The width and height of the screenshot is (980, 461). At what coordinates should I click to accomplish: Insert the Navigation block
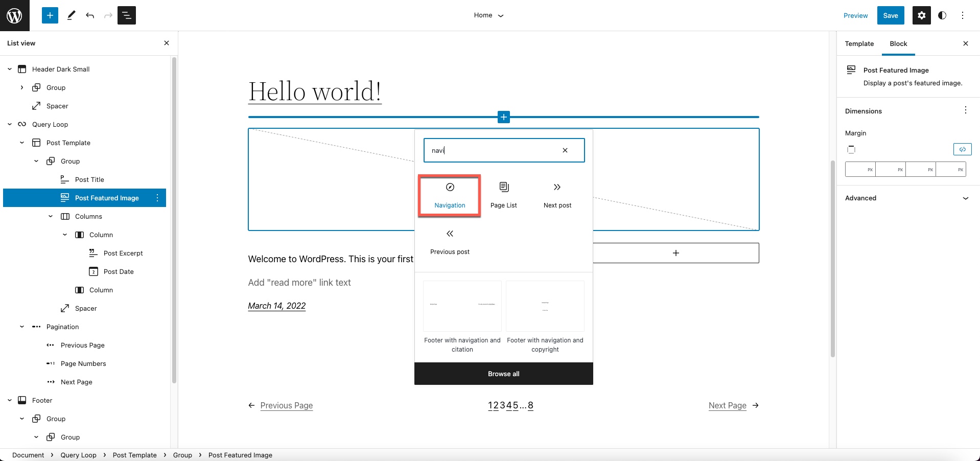click(x=450, y=196)
